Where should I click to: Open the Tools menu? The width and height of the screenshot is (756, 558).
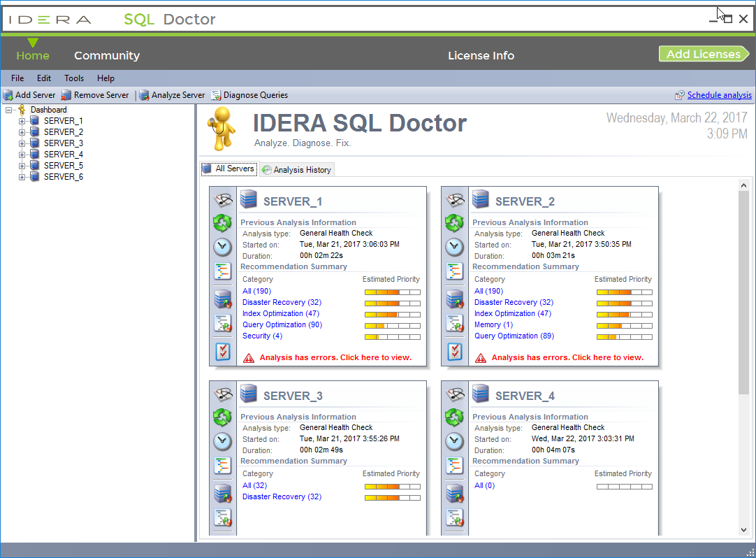point(74,78)
